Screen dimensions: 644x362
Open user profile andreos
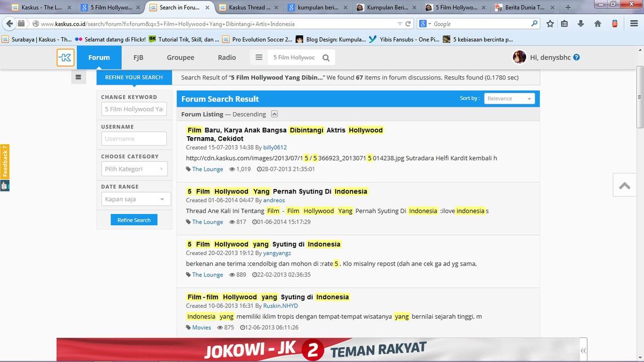274,200
